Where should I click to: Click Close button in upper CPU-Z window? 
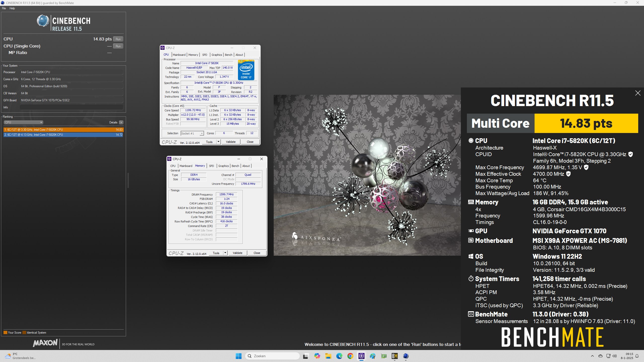click(250, 142)
